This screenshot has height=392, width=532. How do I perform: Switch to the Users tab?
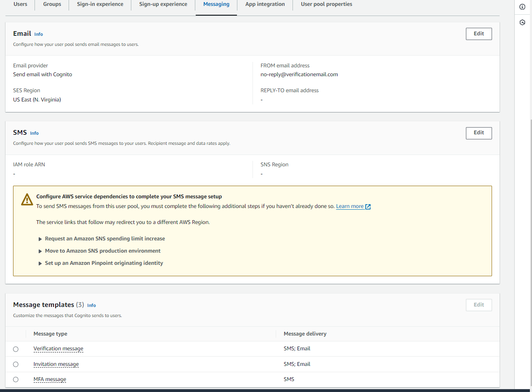click(20, 4)
